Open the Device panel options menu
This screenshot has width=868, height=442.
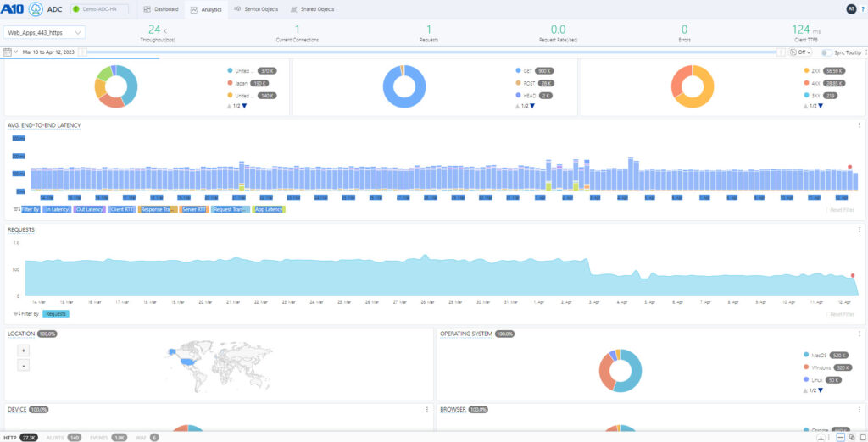427,409
